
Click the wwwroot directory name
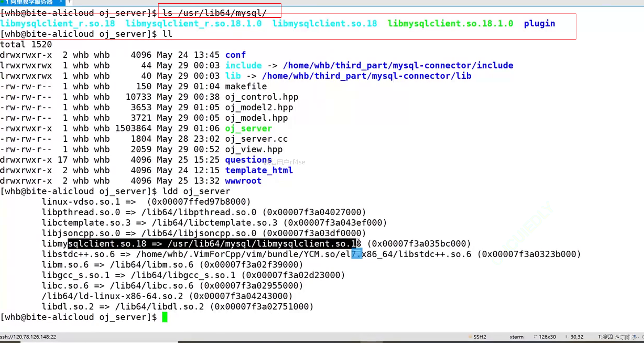click(x=243, y=181)
